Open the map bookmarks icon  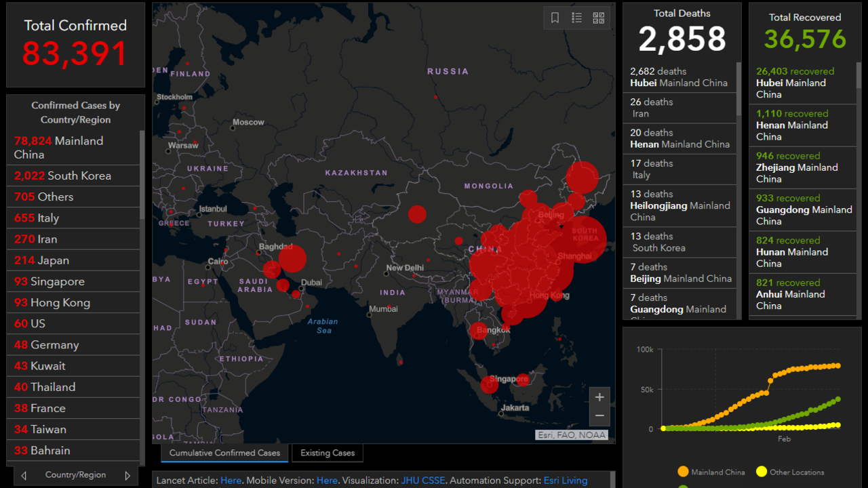(x=555, y=18)
